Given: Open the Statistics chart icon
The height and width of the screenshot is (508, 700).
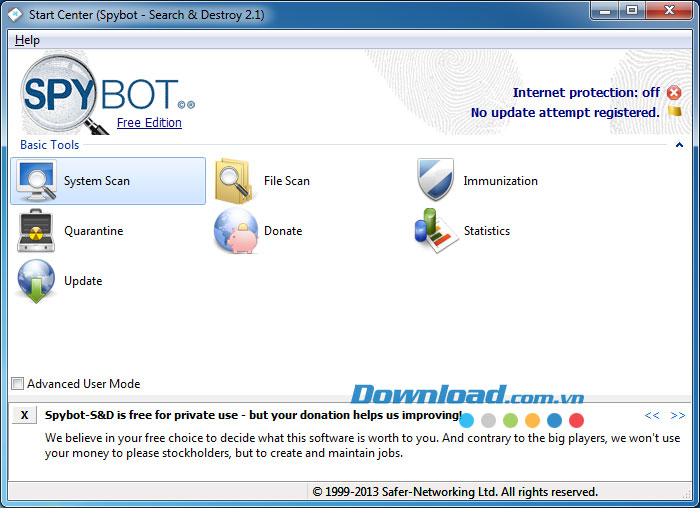Looking at the screenshot, I should (435, 231).
